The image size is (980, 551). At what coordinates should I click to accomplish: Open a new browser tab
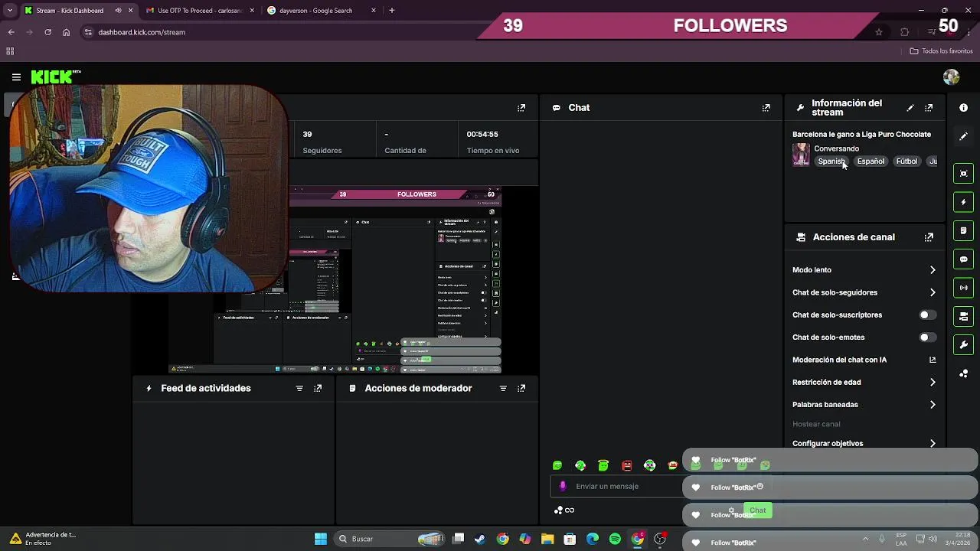coord(392,11)
